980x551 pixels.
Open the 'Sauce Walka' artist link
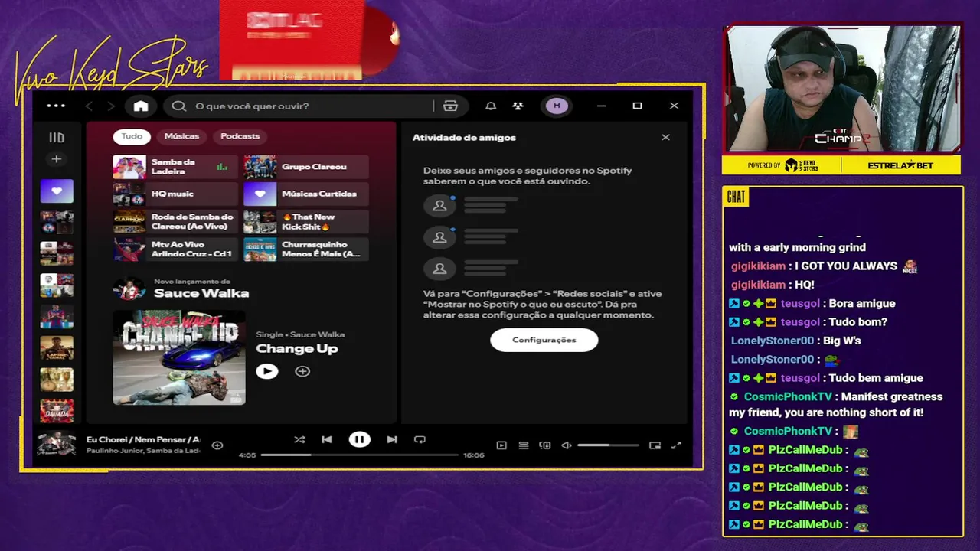pyautogui.click(x=201, y=293)
